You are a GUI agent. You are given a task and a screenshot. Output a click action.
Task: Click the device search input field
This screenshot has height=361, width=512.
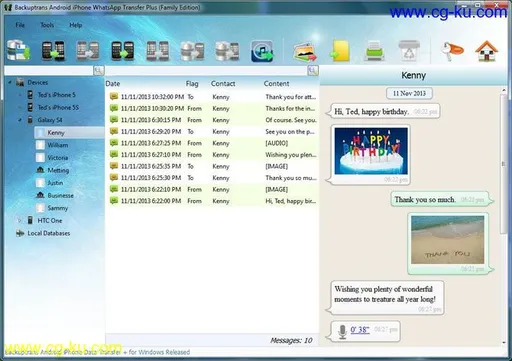click(x=48, y=70)
